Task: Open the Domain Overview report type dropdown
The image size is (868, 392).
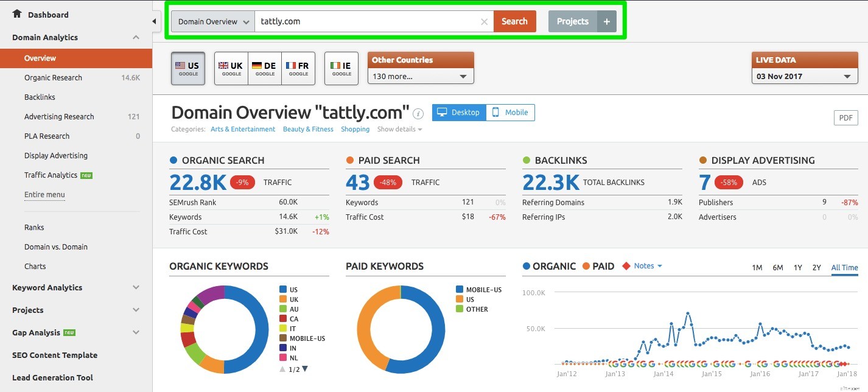Action: (212, 21)
